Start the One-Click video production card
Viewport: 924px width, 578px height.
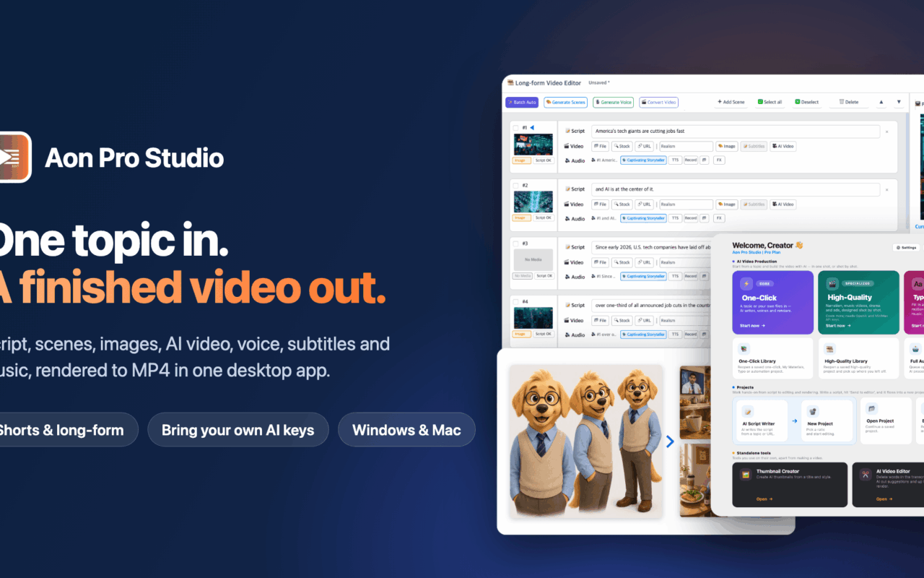772,303
